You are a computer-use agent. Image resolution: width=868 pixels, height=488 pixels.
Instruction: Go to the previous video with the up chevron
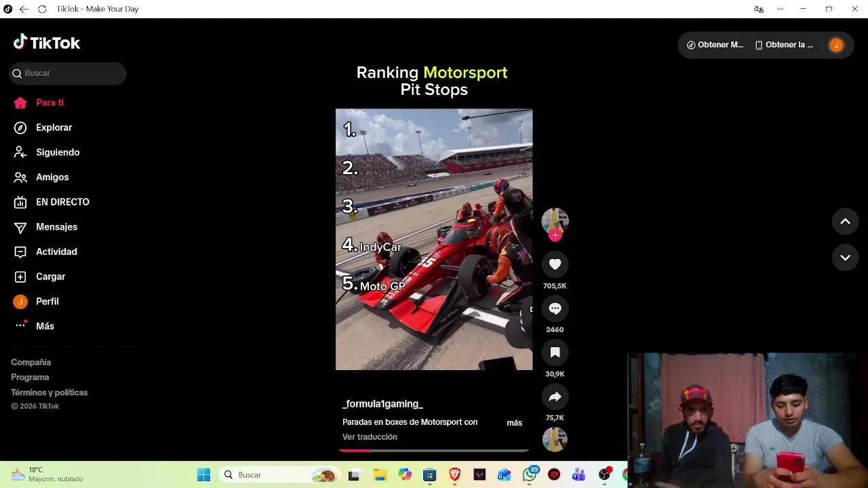(x=845, y=222)
